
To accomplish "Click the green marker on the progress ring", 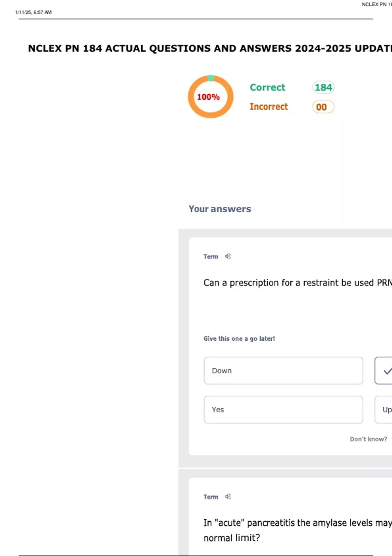I will 211,78.
